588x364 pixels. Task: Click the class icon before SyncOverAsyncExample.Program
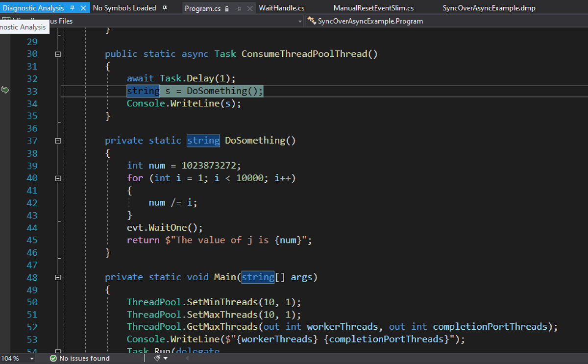[312, 21]
